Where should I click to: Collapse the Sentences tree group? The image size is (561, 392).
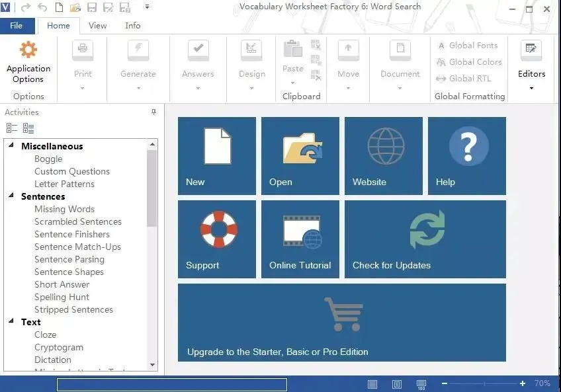pyautogui.click(x=11, y=195)
